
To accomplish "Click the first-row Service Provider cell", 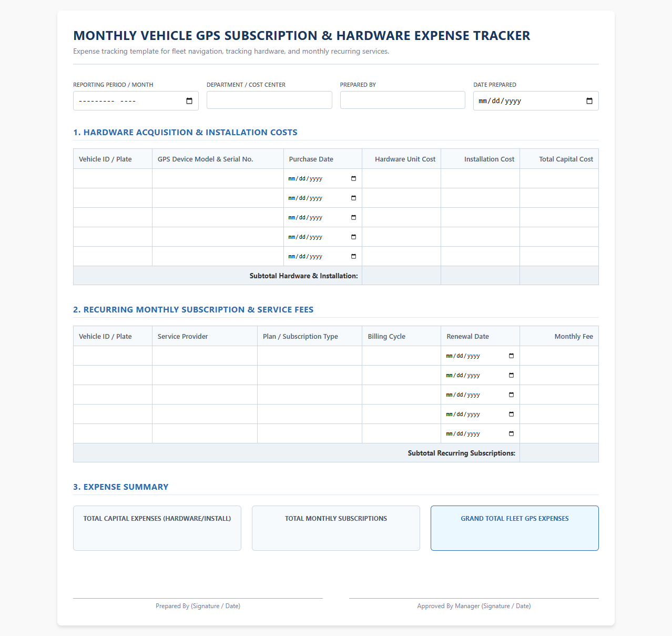I will 205,356.
